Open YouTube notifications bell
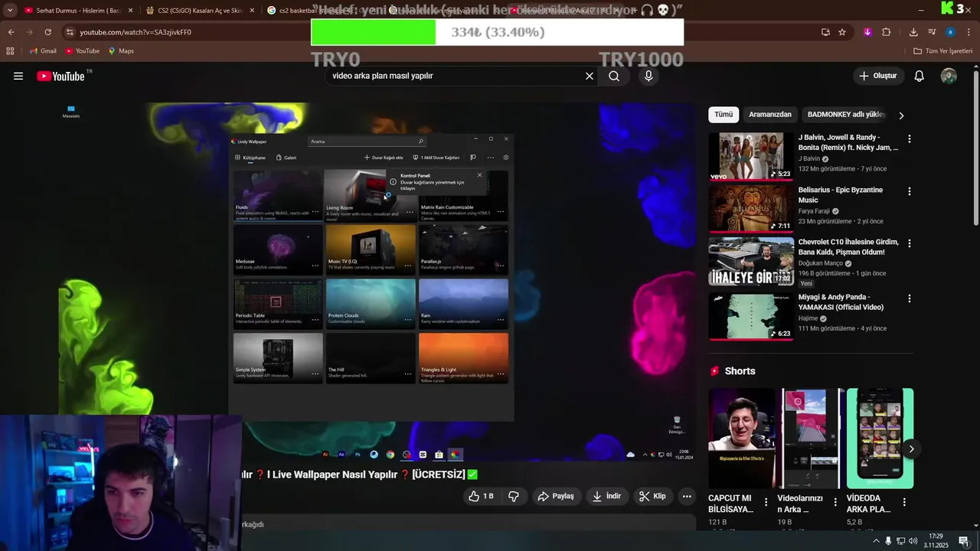 920,76
